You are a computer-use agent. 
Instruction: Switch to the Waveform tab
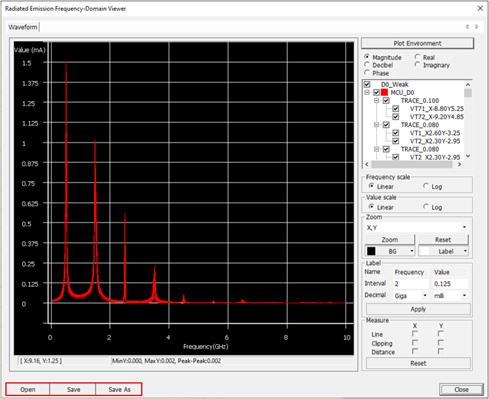point(23,27)
